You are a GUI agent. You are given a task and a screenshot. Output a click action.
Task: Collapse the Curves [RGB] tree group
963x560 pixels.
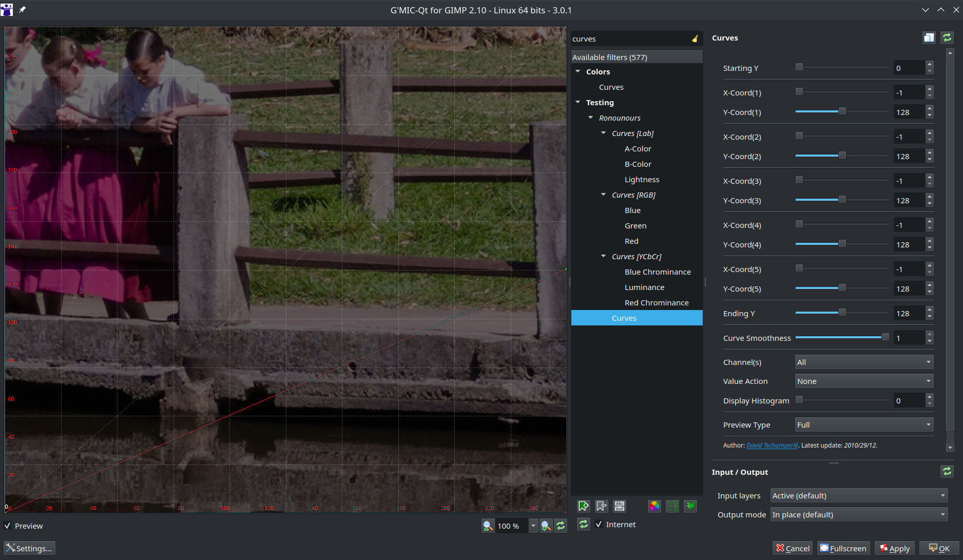[604, 195]
